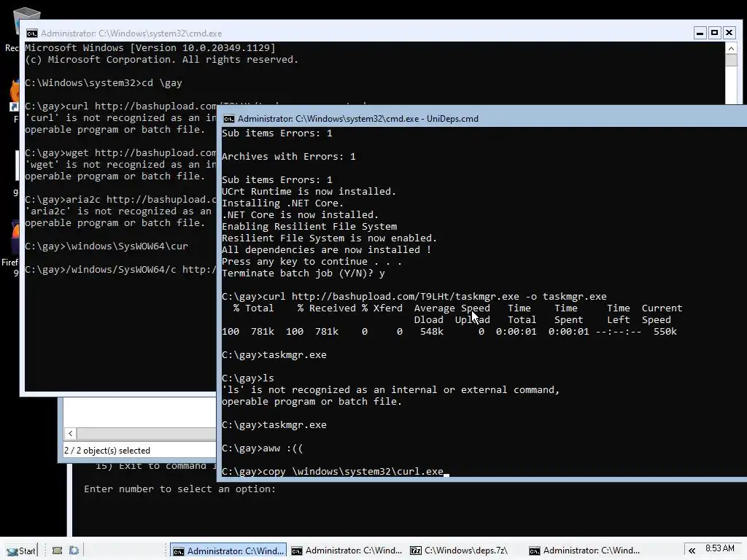Switch to the last Administrator cmd taskbar button
Screen dimensions: 747x560
(584, 551)
